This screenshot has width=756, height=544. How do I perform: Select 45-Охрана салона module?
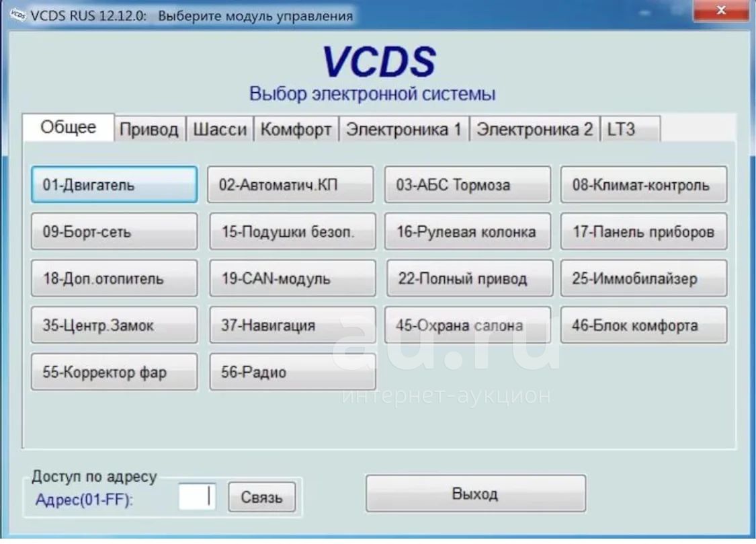[467, 325]
